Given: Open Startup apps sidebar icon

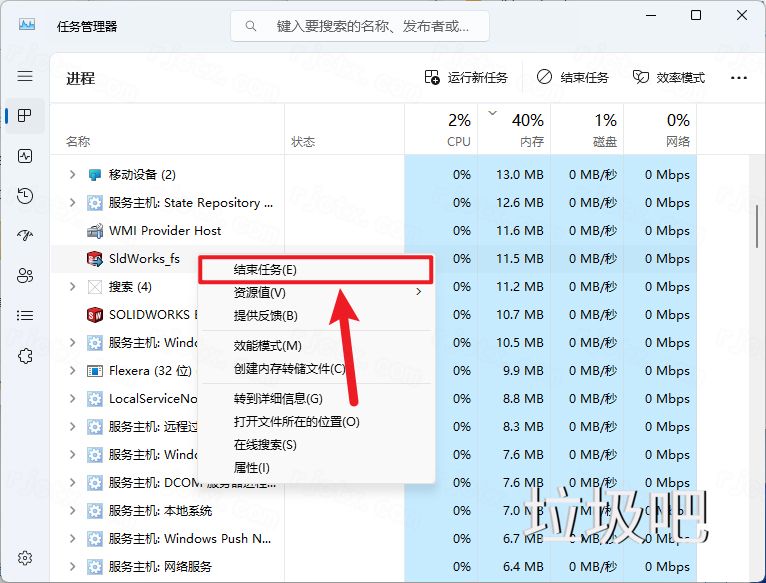Looking at the screenshot, I should click(x=25, y=236).
